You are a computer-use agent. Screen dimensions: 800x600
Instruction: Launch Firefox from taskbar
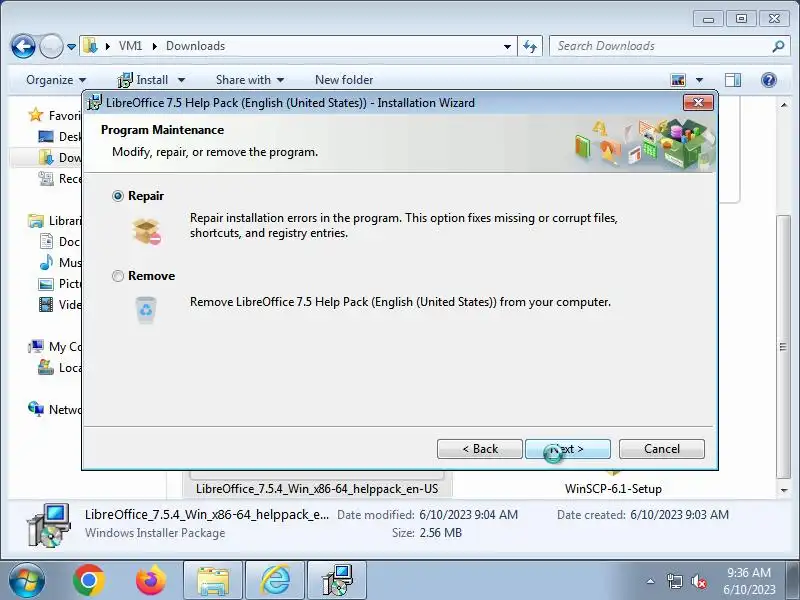[151, 581]
